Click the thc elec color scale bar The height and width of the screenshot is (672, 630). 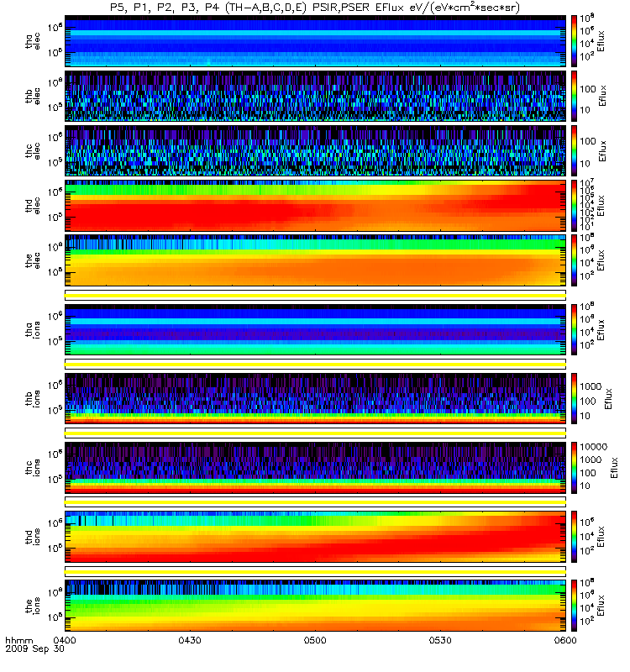click(574, 151)
